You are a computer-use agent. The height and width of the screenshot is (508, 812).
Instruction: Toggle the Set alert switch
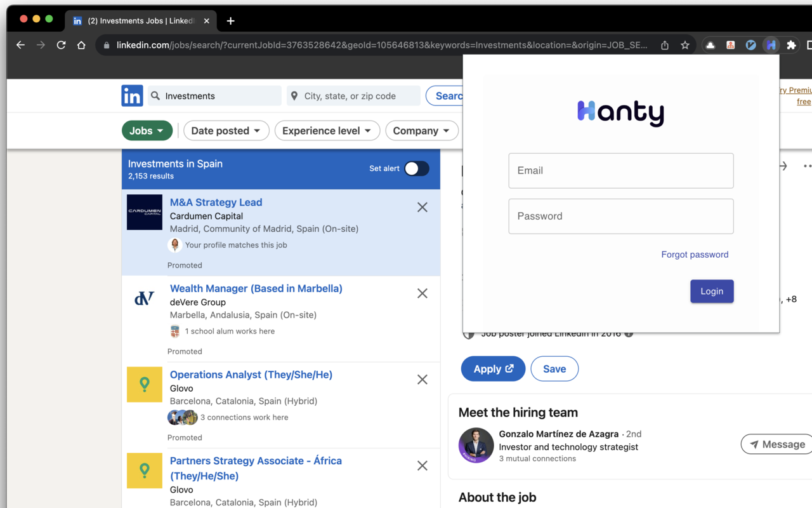coord(417,170)
